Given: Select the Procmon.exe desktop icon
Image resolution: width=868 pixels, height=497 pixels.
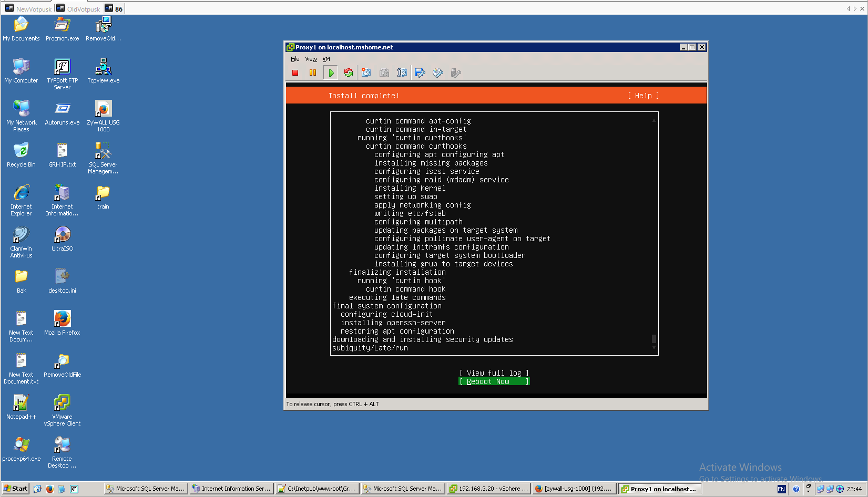Looking at the screenshot, I should point(63,29).
